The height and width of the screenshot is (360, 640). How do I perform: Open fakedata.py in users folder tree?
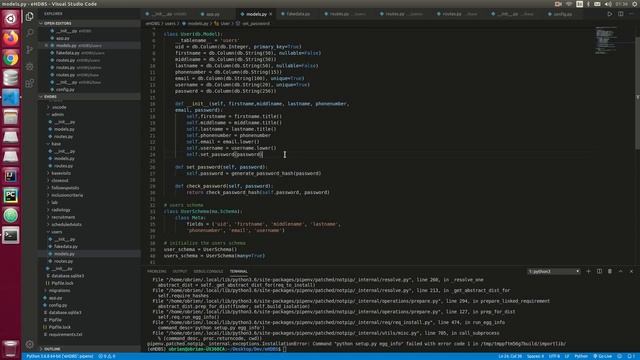coord(66,247)
